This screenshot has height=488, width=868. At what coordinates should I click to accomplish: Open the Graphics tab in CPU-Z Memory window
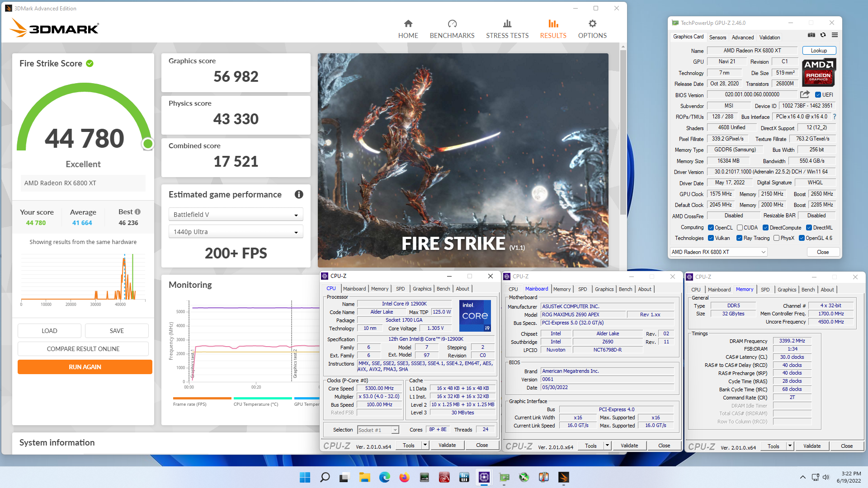point(787,290)
